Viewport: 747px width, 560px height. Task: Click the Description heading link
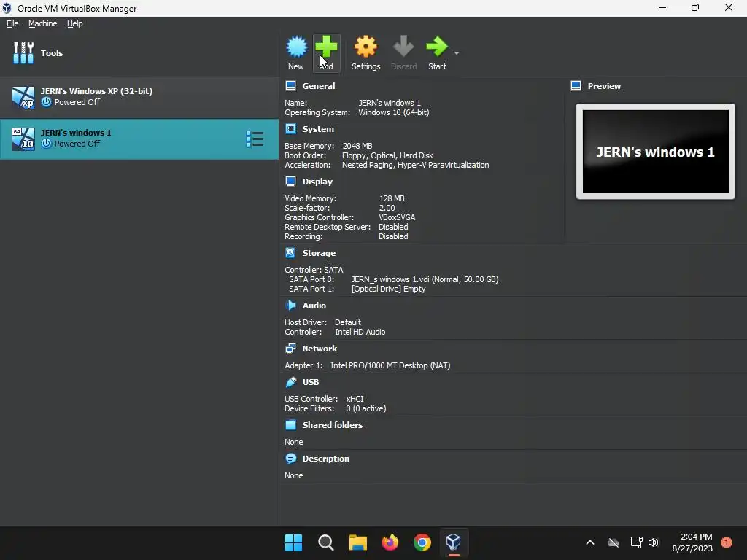[x=326, y=459]
